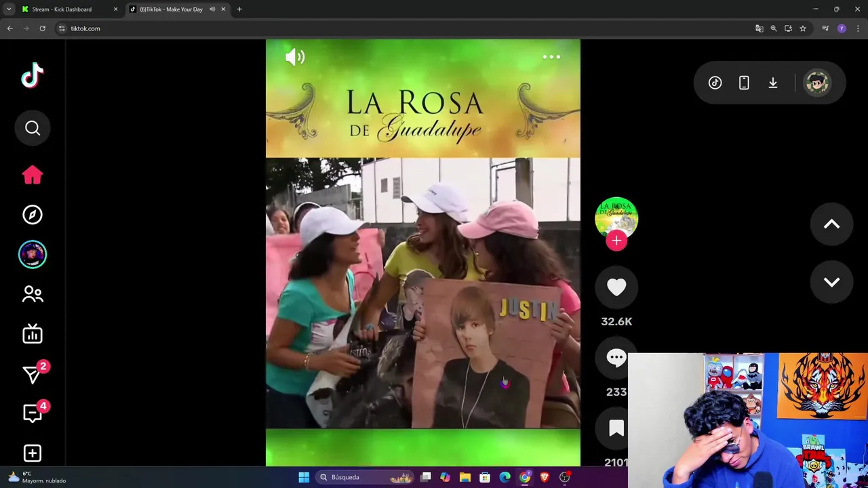Go back in browser history

click(9, 28)
